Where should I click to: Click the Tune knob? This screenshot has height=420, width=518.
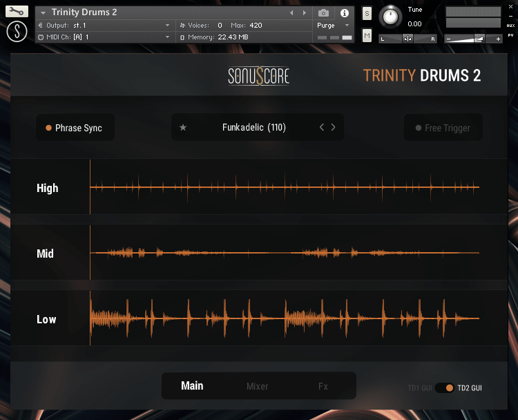(x=392, y=16)
